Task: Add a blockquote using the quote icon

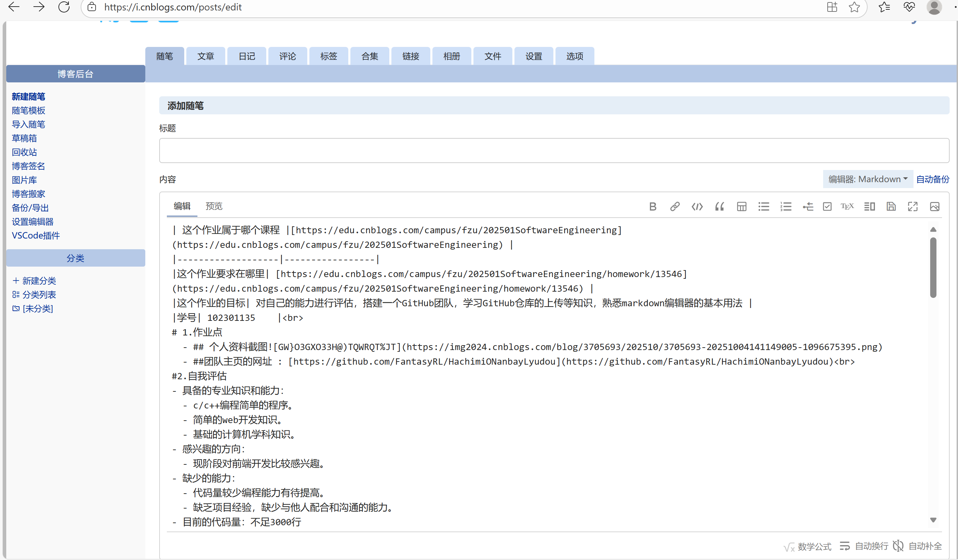Action: pos(719,206)
